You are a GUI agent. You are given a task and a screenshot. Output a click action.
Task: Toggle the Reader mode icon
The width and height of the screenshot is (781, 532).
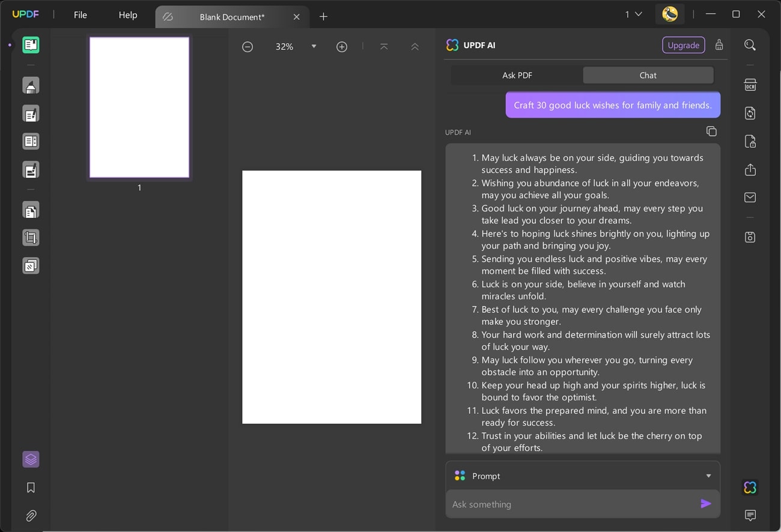point(31,45)
